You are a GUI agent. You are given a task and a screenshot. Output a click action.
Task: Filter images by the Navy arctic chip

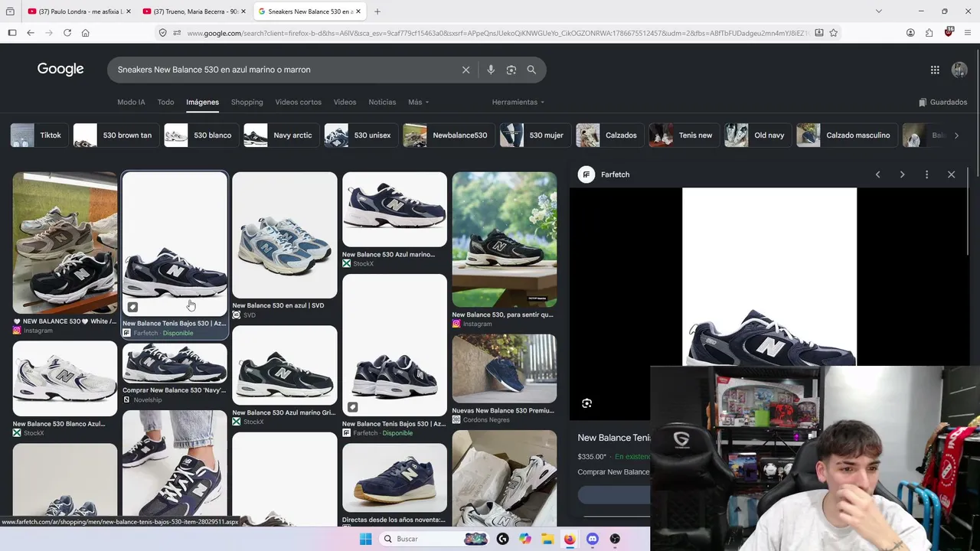280,135
